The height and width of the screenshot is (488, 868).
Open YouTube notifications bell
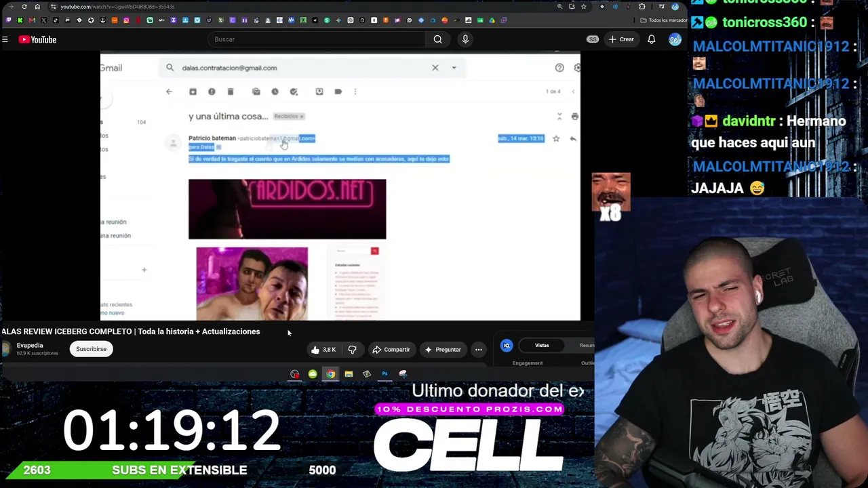click(x=652, y=39)
